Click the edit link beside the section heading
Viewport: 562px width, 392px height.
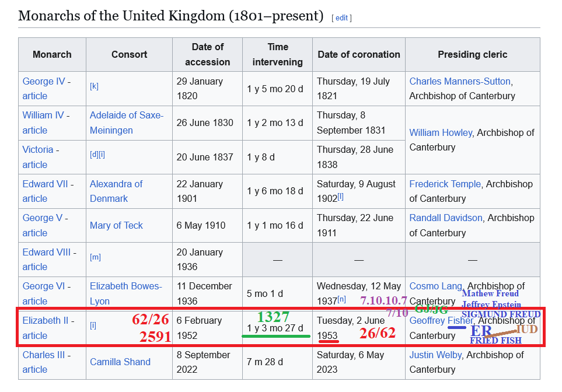click(341, 18)
